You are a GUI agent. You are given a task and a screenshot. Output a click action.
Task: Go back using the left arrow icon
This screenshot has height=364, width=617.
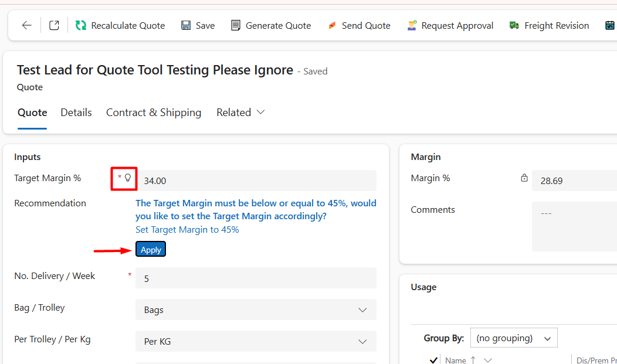(x=27, y=26)
